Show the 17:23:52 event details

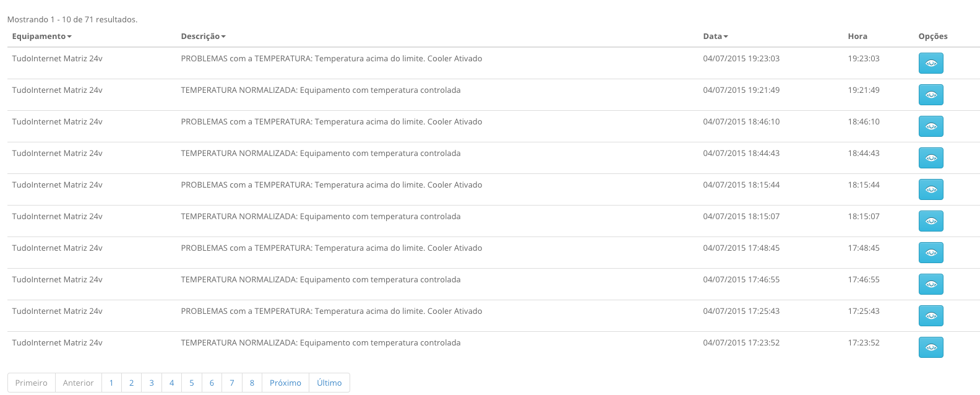[931, 347]
